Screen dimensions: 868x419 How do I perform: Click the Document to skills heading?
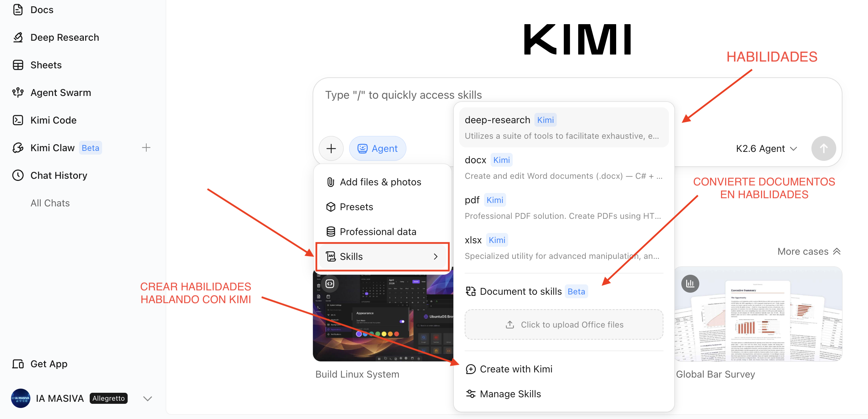click(x=521, y=292)
